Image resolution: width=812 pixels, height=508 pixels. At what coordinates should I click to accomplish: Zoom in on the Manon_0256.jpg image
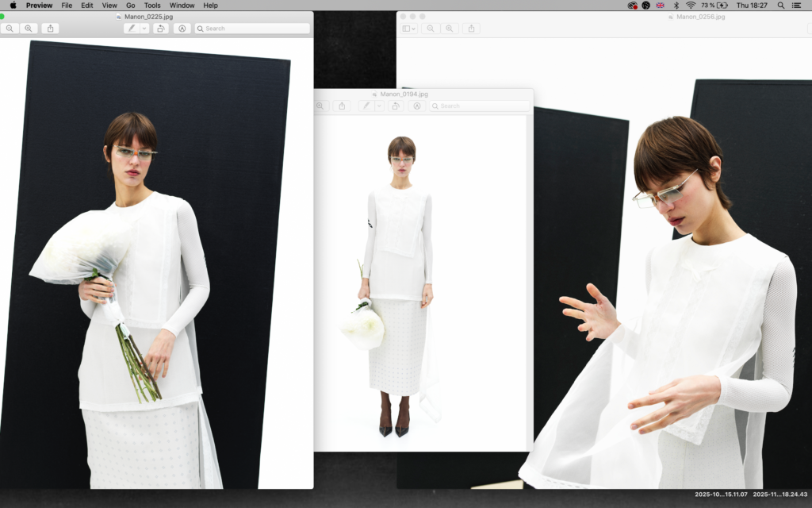(x=450, y=29)
